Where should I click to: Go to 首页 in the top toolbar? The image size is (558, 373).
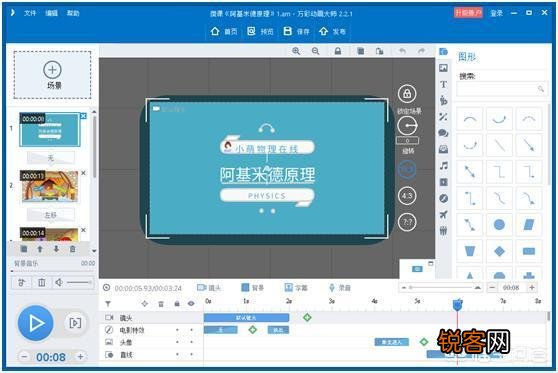click(224, 31)
